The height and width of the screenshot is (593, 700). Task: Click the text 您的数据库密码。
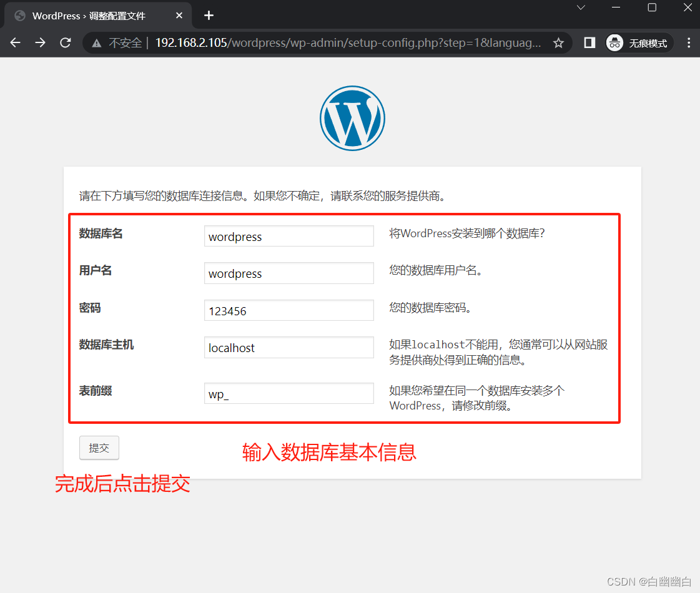430,308
